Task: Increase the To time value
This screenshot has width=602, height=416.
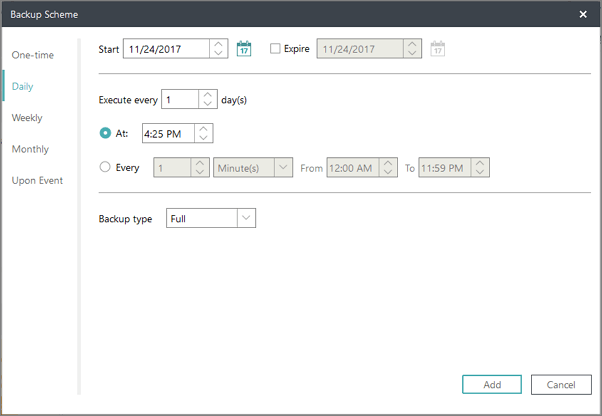Action: click(480, 163)
